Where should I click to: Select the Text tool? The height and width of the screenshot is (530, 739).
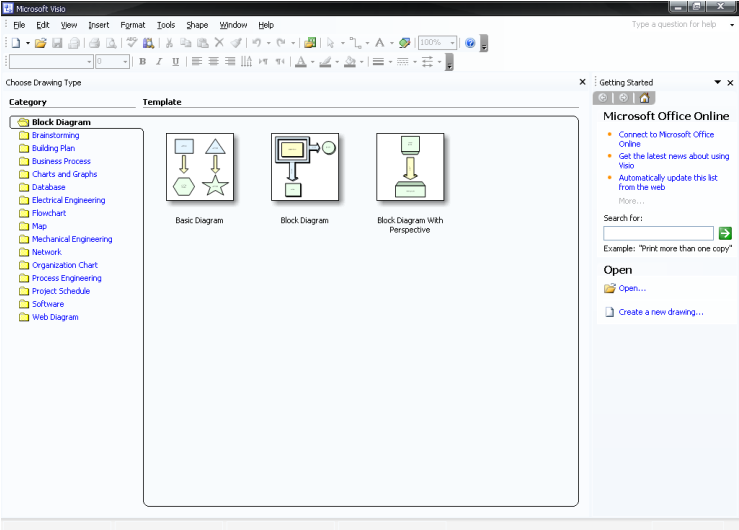point(379,43)
